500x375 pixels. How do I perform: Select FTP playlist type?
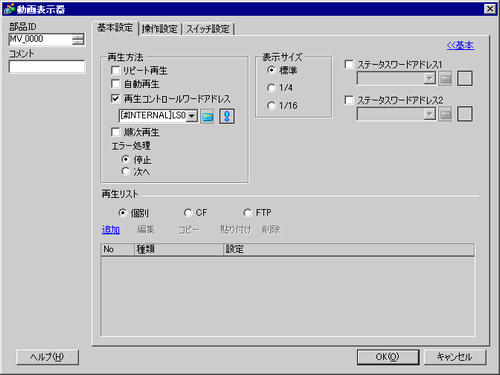point(247,212)
